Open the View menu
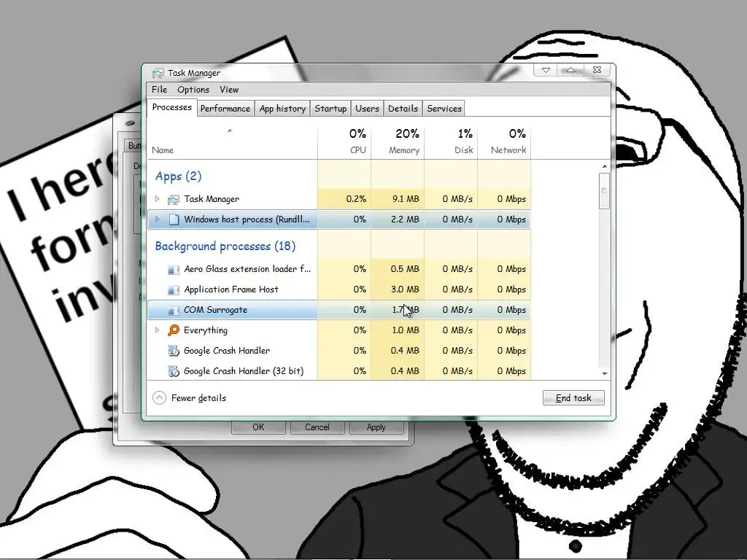747x560 pixels. 229,90
